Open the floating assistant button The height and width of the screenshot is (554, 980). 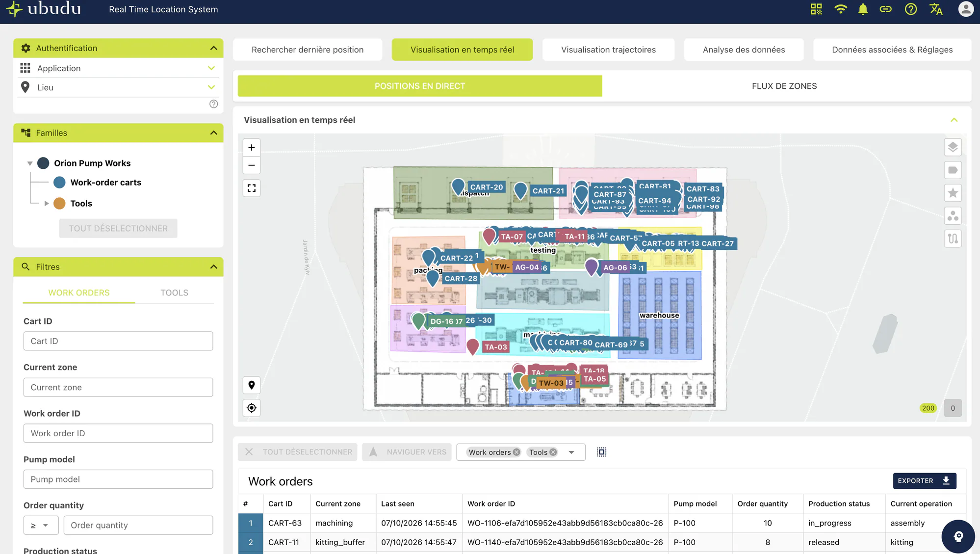point(958,536)
